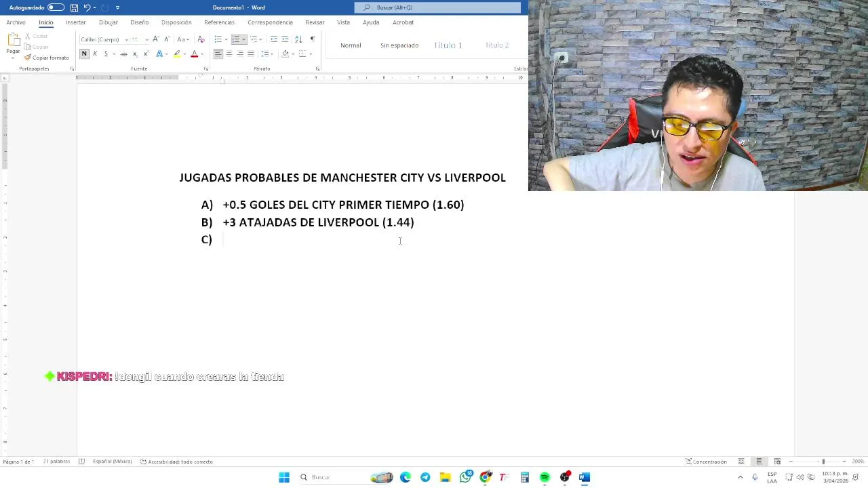Increase paragraph indent
This screenshot has width=868, height=488.
285,39
